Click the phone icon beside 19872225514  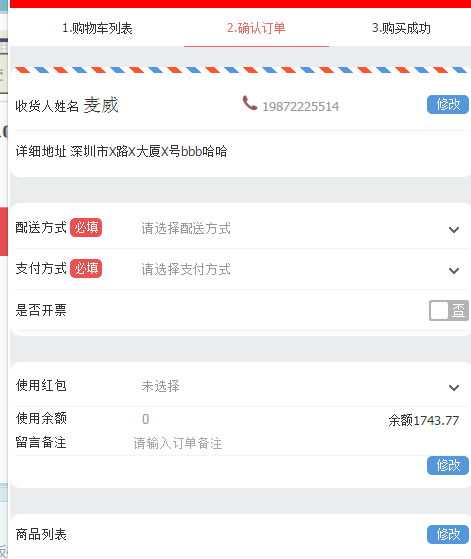point(250,103)
